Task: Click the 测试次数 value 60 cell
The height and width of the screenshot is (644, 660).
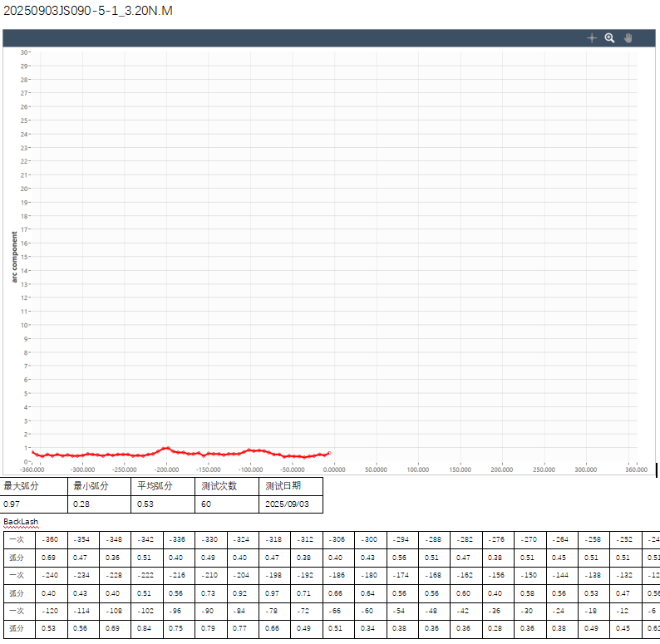Action: (227, 504)
